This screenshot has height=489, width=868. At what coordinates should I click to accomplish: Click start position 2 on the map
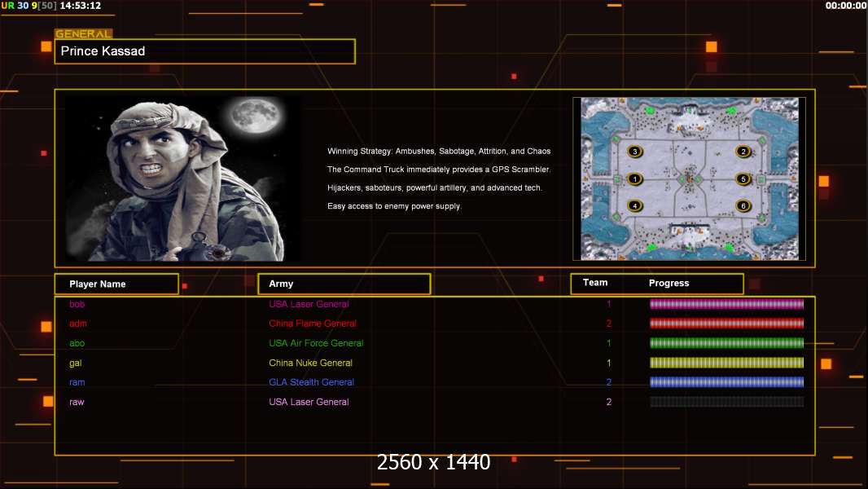click(x=743, y=152)
